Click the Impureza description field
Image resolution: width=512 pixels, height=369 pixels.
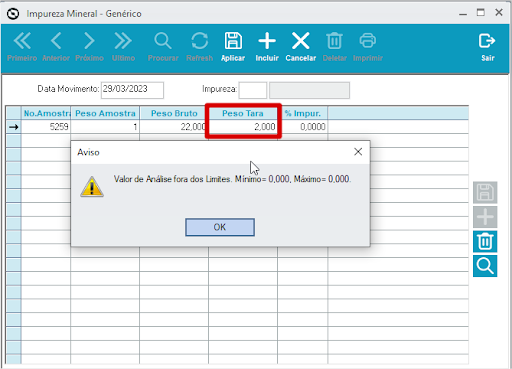(x=309, y=90)
